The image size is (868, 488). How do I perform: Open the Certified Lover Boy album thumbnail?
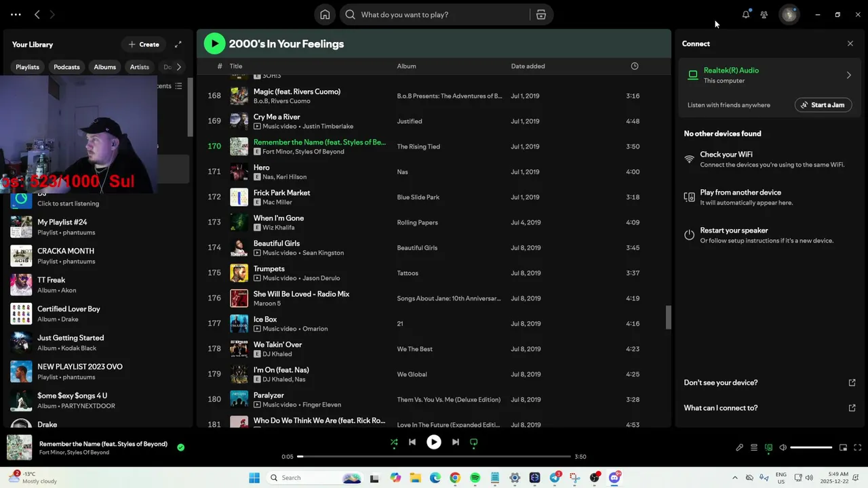tap(21, 313)
